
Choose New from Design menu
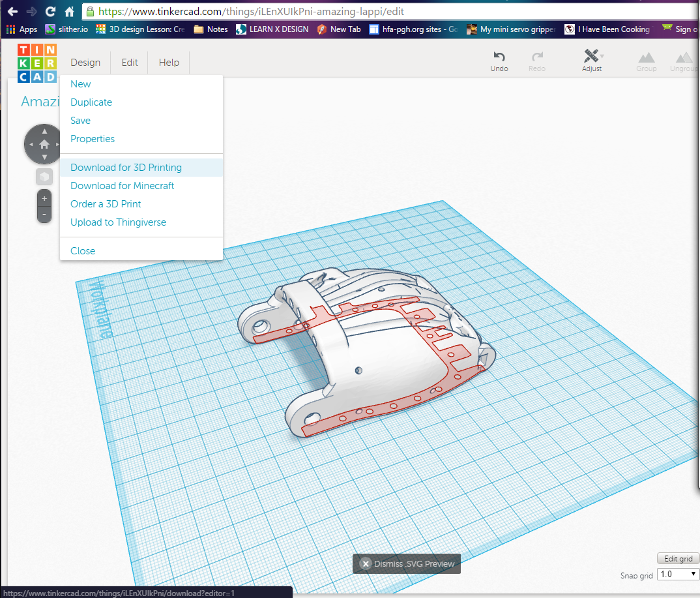[141, 84]
